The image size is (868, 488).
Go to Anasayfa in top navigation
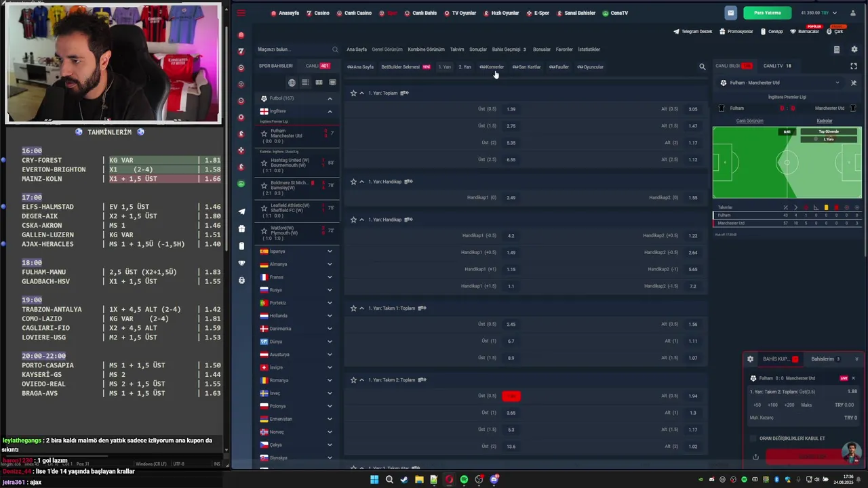(285, 13)
